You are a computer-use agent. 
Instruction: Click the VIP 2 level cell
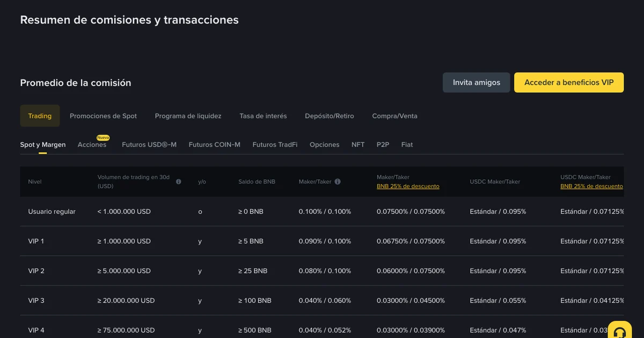(36, 271)
